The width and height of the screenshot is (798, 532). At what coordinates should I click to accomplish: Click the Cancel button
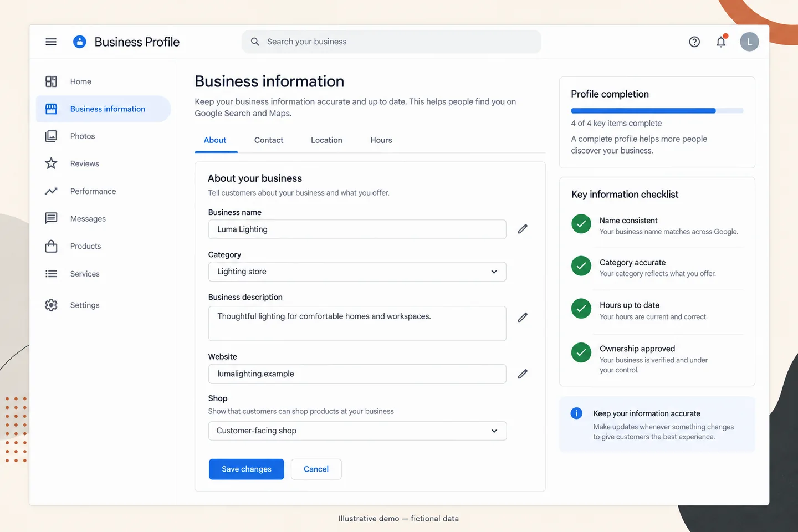(x=316, y=469)
